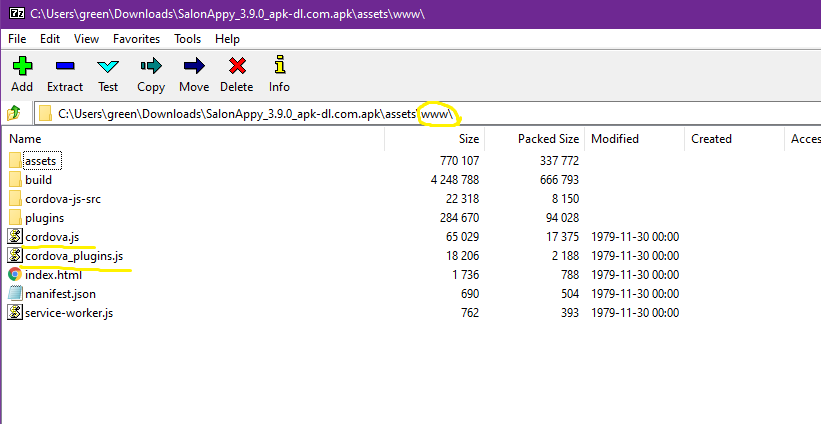The height and width of the screenshot is (424, 821).
Task: Select the cordova_plugins.js file name
Action: [x=74, y=256]
